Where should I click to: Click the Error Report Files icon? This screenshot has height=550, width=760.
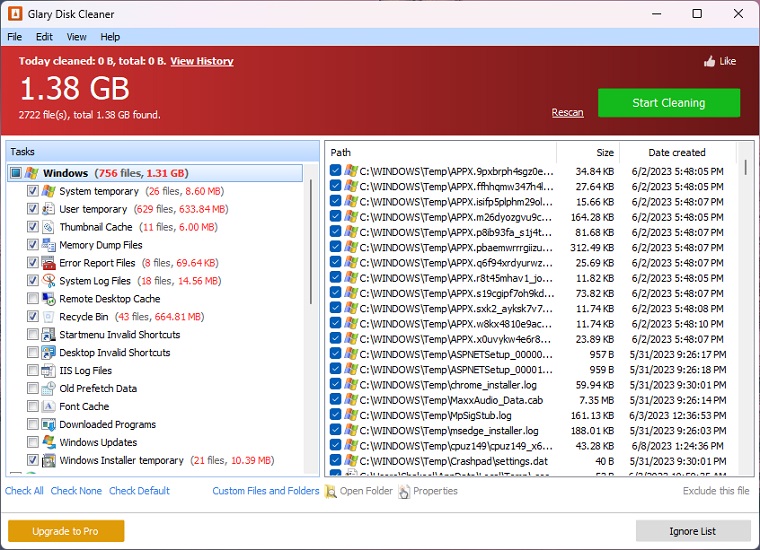(x=48, y=263)
